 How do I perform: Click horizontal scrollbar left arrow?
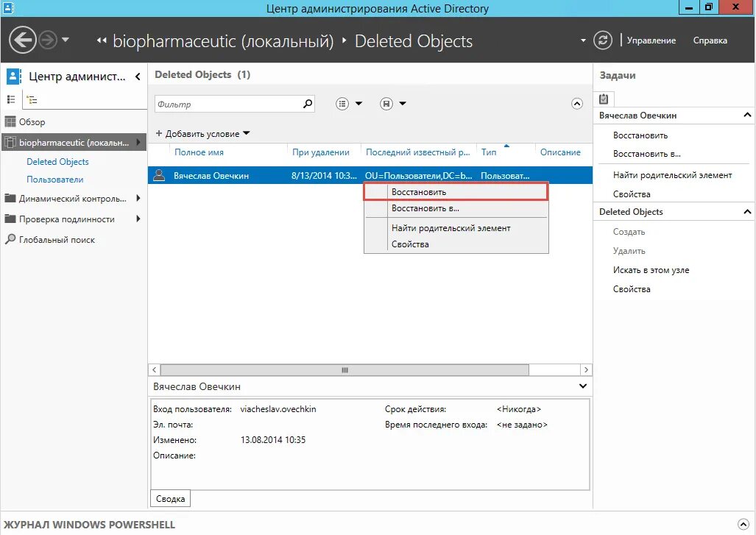point(155,369)
